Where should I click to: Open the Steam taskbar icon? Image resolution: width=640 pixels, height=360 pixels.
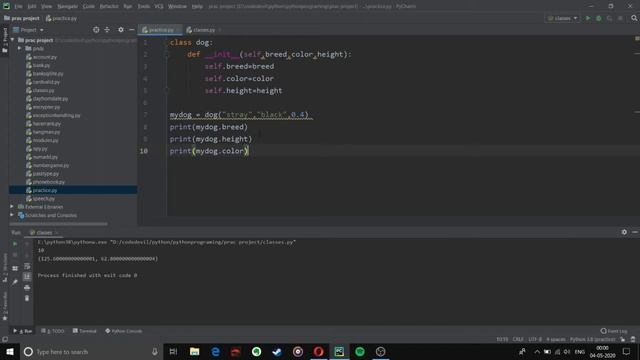pos(277,351)
